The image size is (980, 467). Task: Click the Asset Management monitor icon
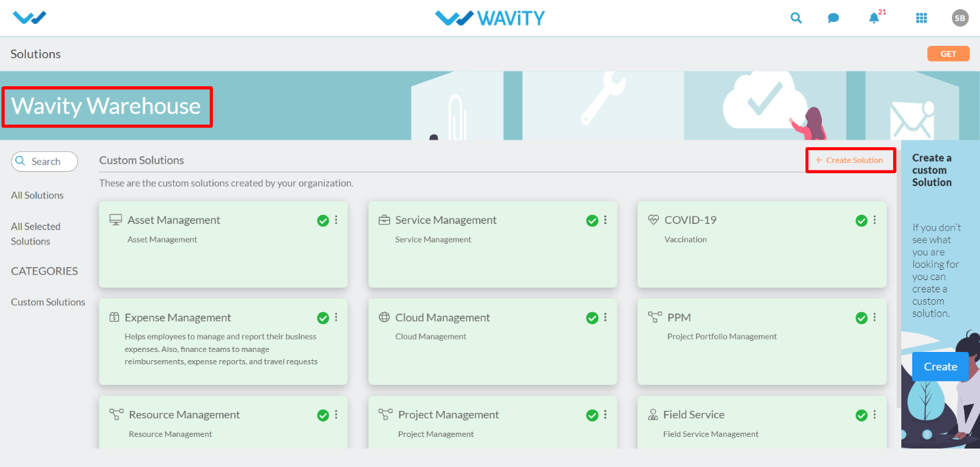coord(116,220)
